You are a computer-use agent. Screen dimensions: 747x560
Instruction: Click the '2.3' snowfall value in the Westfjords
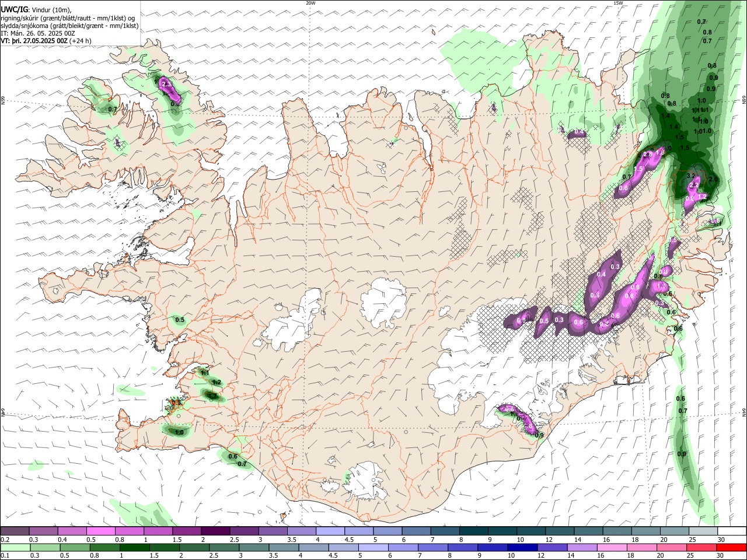coord(166,85)
